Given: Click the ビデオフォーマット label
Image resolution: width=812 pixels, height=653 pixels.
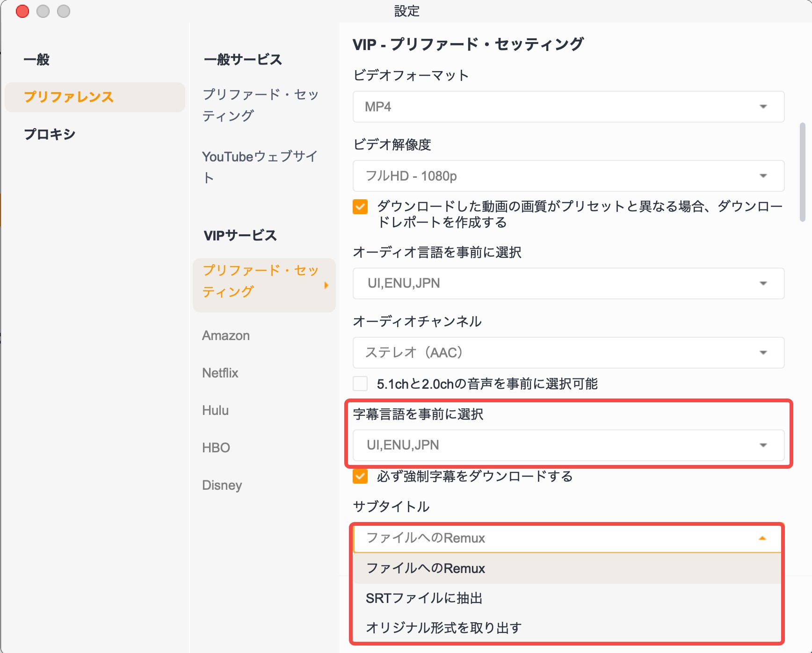Looking at the screenshot, I should pyautogui.click(x=411, y=75).
